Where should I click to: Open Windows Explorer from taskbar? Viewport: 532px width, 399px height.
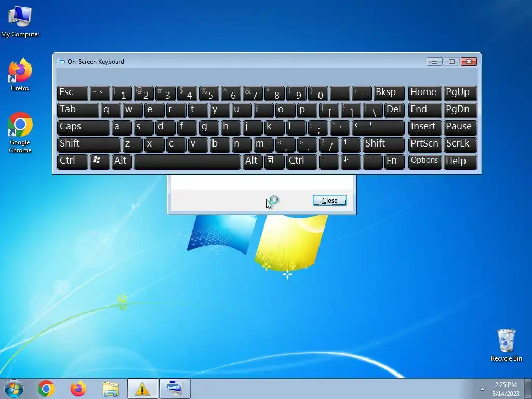[111, 389]
